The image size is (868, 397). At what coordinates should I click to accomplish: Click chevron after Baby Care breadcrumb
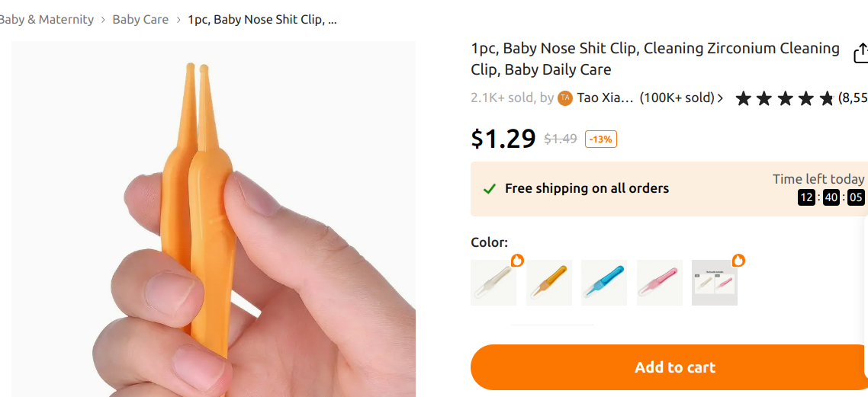click(178, 20)
